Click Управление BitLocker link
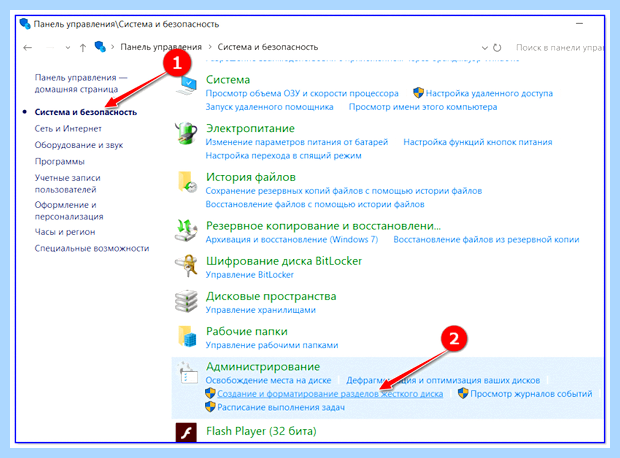This screenshot has width=620, height=458. [250, 274]
